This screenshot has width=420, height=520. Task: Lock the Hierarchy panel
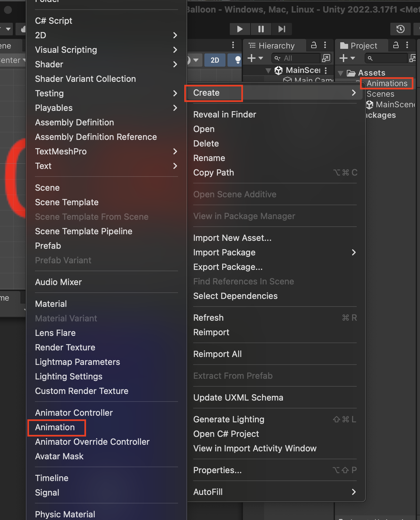click(314, 45)
